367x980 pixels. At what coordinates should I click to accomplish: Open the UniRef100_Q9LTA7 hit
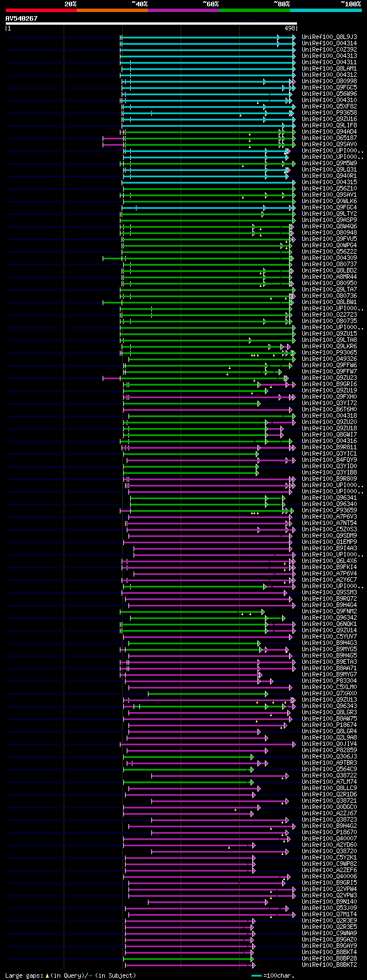(330, 289)
